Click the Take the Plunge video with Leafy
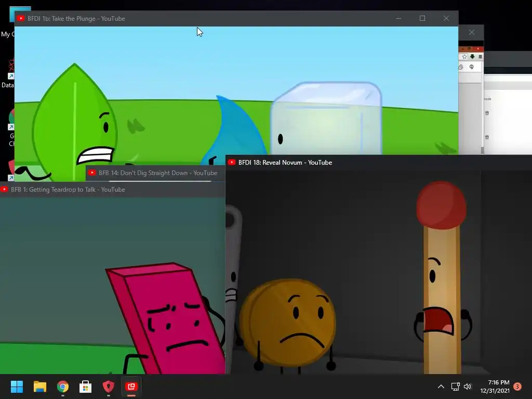The image size is (532, 399). click(236, 90)
